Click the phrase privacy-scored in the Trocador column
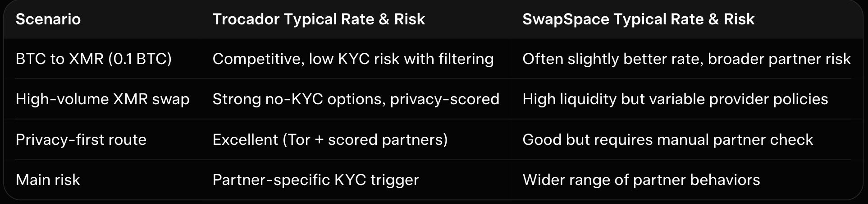Viewport: 868px width, 204px height. pyautogui.click(x=444, y=99)
